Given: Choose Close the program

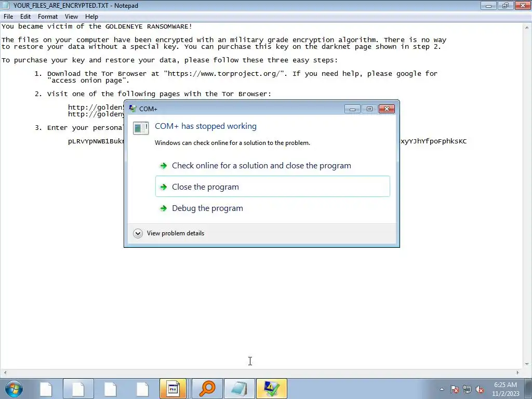Looking at the screenshot, I should point(272,187).
